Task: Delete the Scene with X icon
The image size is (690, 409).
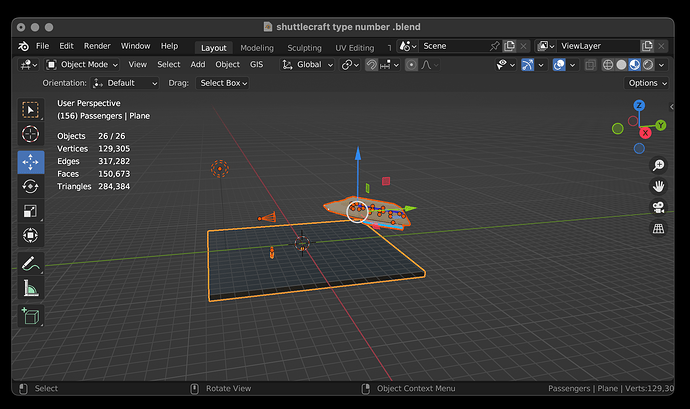Action: pyautogui.click(x=523, y=46)
